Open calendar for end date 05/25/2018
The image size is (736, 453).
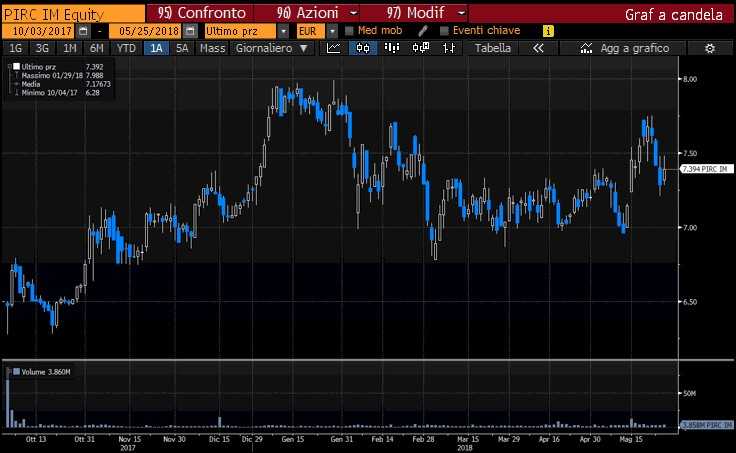(x=190, y=31)
